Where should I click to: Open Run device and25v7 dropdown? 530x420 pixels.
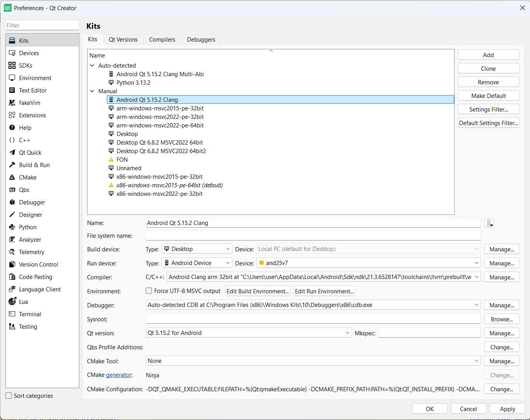tap(369, 263)
